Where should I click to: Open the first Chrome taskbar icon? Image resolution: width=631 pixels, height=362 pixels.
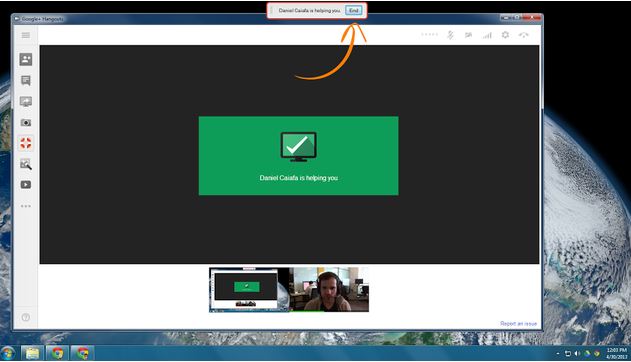point(57,354)
